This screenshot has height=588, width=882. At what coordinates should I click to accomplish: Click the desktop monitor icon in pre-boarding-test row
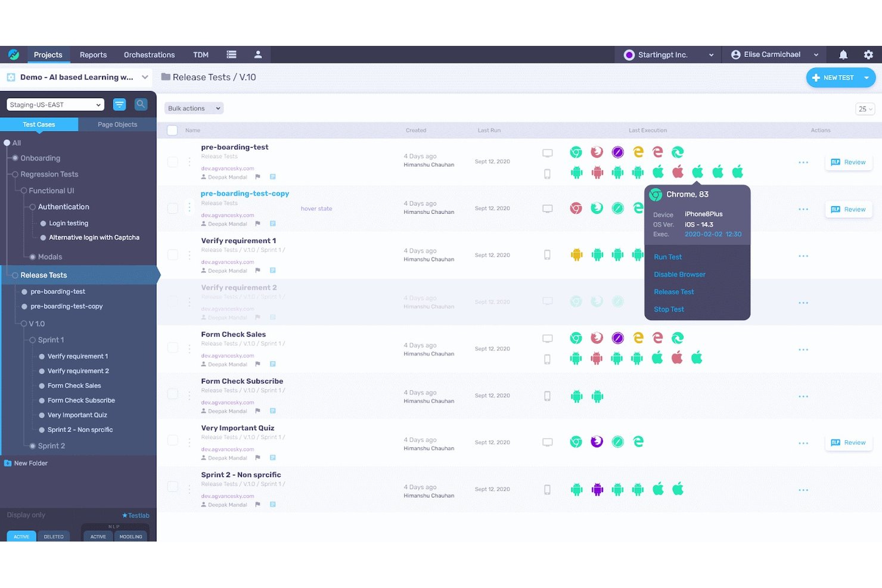point(547,153)
